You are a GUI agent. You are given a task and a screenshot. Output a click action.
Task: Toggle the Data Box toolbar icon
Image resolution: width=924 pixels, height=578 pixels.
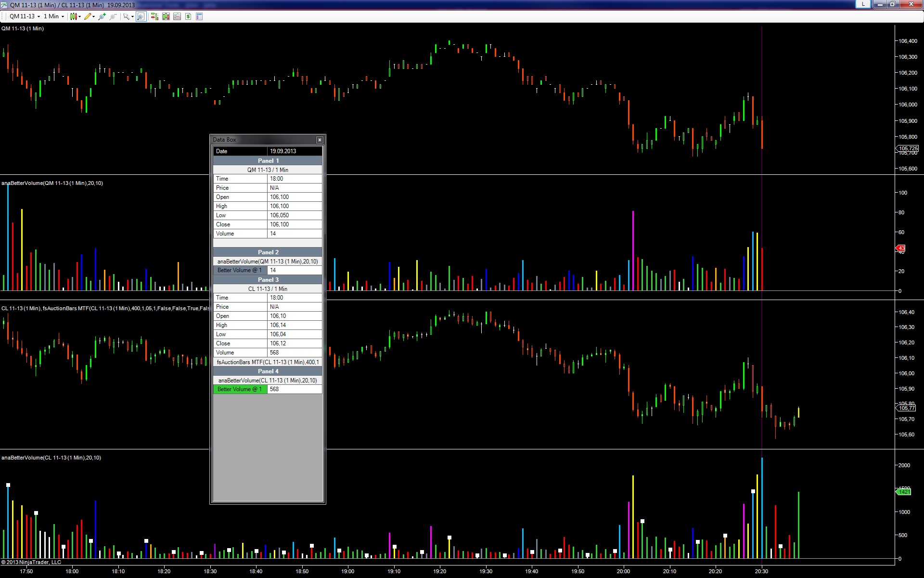click(x=141, y=16)
